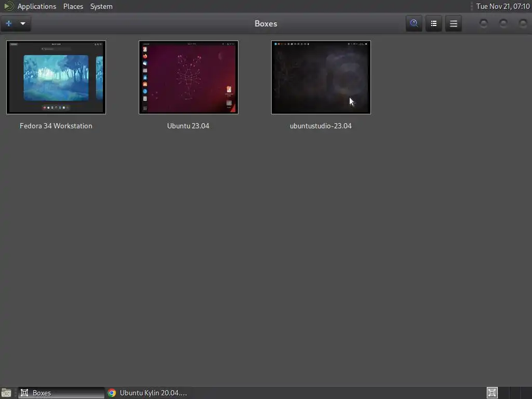Click the distro logo beside Applications
The height and width of the screenshot is (399, 532).
[x=8, y=6]
